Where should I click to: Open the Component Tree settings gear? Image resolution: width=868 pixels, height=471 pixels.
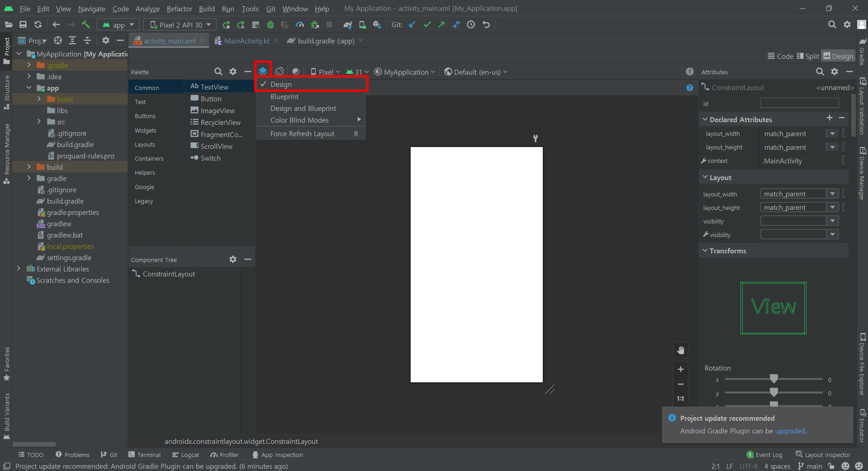(x=233, y=259)
